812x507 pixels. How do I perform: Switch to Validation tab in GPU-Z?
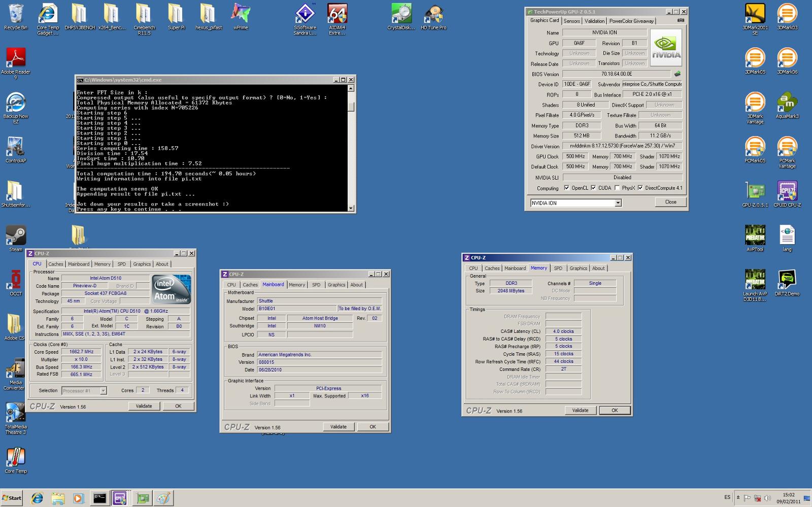coord(594,21)
